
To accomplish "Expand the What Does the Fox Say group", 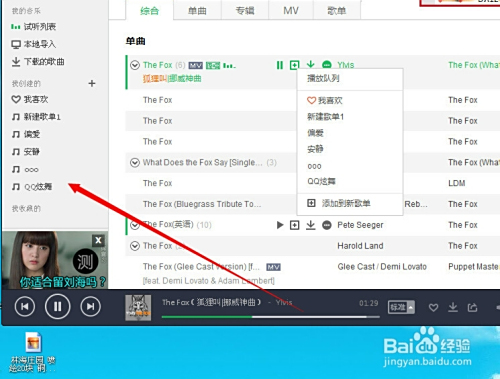I will pos(135,163).
